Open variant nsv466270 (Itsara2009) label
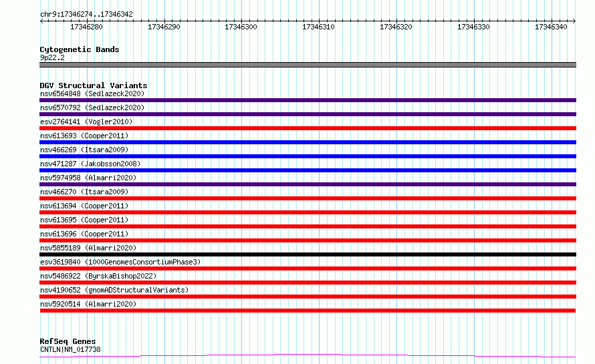 pyautogui.click(x=84, y=192)
